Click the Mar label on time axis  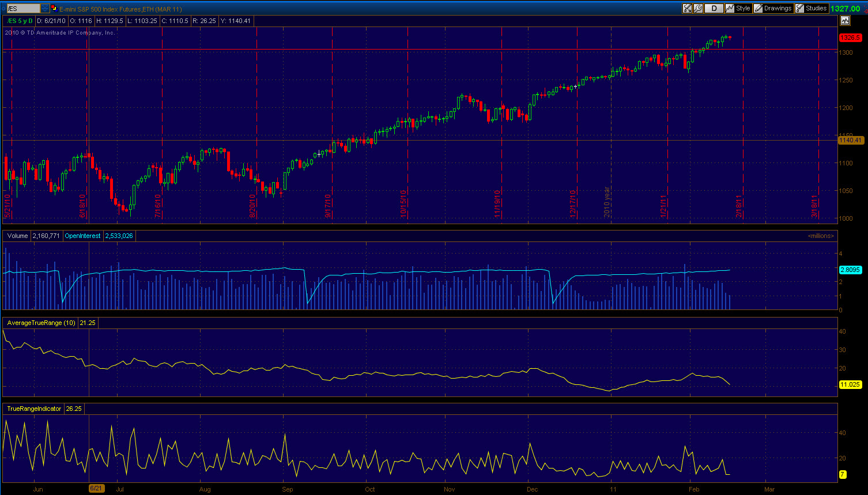coord(769,489)
